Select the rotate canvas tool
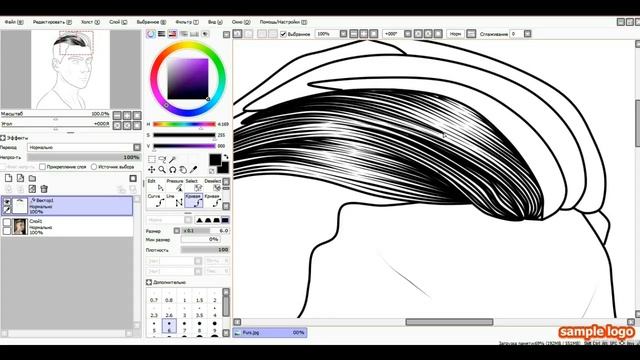 (x=173, y=169)
